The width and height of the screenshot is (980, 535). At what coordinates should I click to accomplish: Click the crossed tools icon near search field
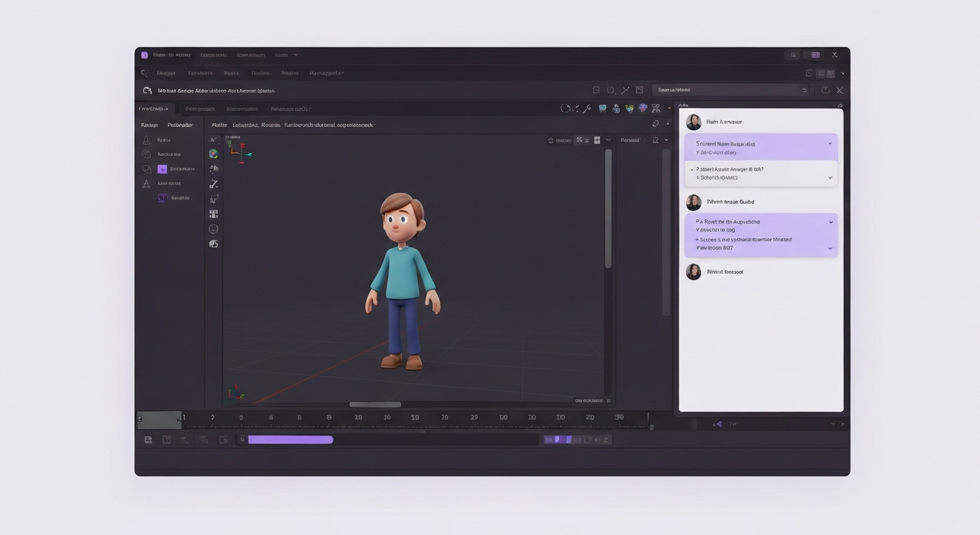coord(625,90)
